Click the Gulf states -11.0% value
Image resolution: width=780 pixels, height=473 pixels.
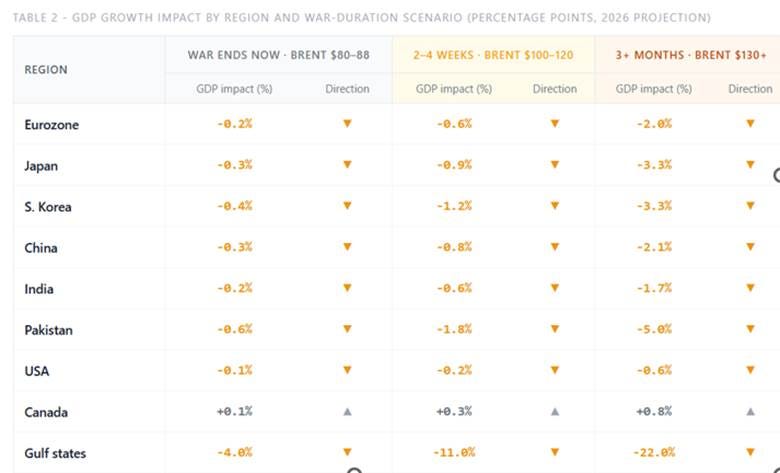[x=454, y=453]
